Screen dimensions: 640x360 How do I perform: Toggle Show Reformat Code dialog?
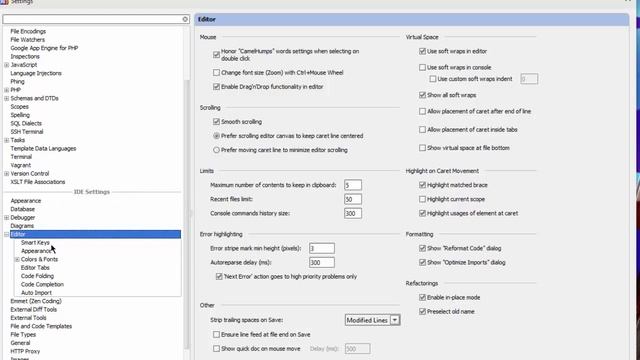pyautogui.click(x=422, y=248)
